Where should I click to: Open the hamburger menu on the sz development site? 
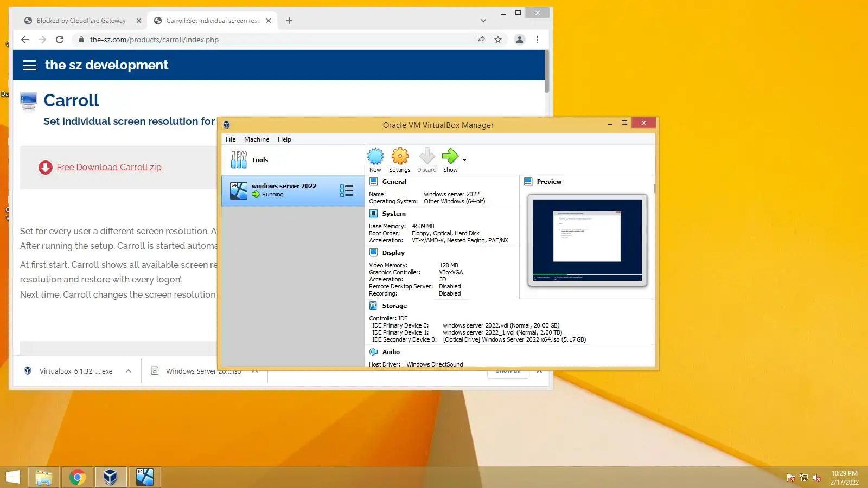[30, 65]
